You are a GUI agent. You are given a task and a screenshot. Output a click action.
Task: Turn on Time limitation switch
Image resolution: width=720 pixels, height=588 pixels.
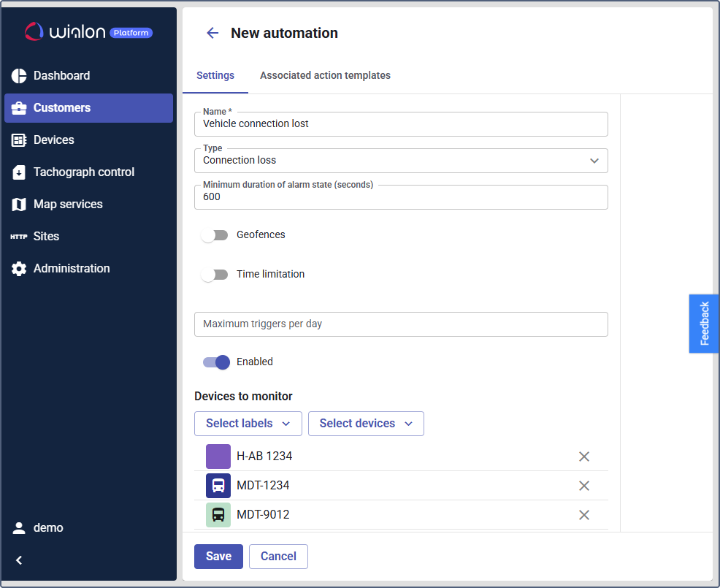(x=215, y=275)
